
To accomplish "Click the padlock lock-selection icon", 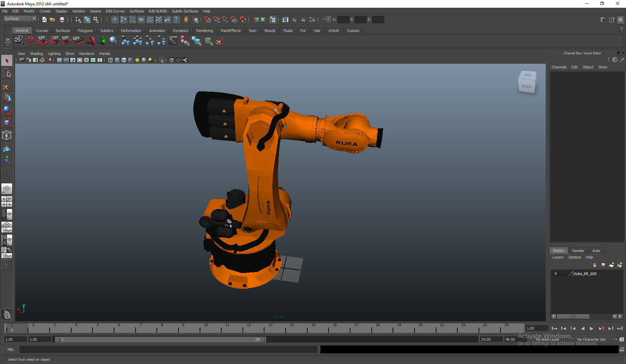I will tap(186, 20).
